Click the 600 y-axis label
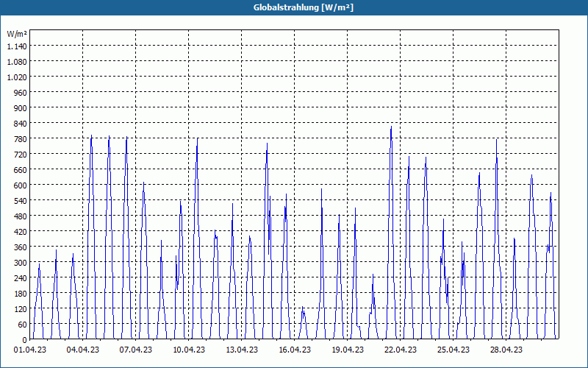This screenshot has height=368, width=588. click(21, 185)
